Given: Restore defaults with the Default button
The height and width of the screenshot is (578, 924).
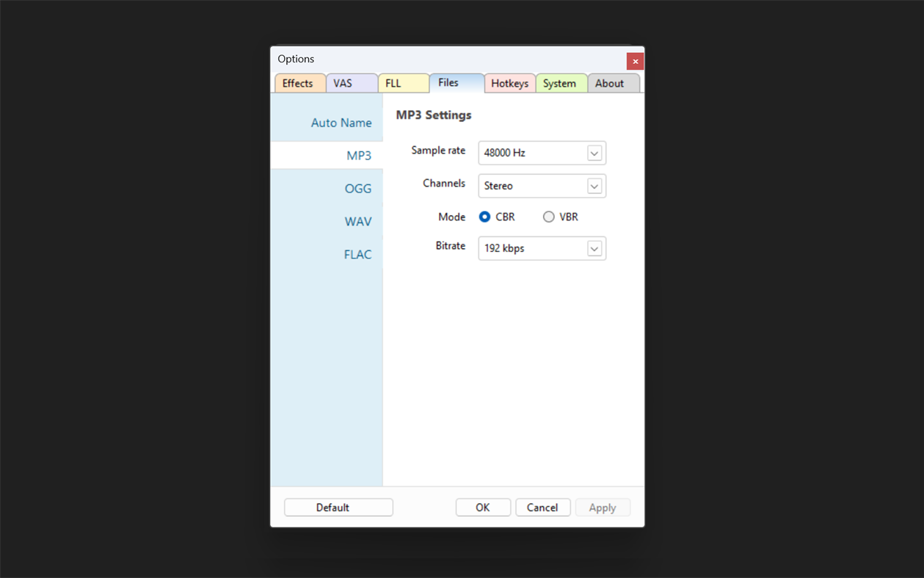Looking at the screenshot, I should pos(338,507).
